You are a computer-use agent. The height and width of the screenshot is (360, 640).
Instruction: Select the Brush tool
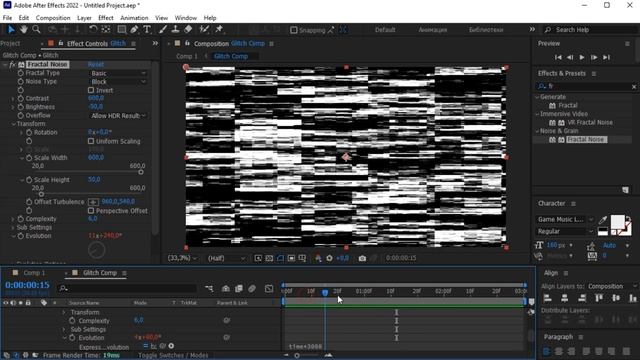coord(163,29)
